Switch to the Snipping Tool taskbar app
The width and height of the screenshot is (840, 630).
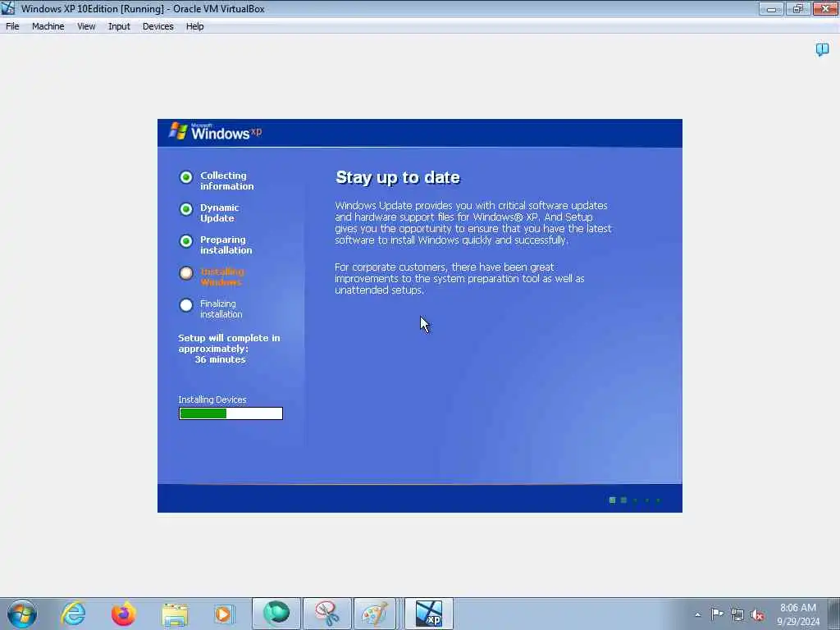pos(327,614)
